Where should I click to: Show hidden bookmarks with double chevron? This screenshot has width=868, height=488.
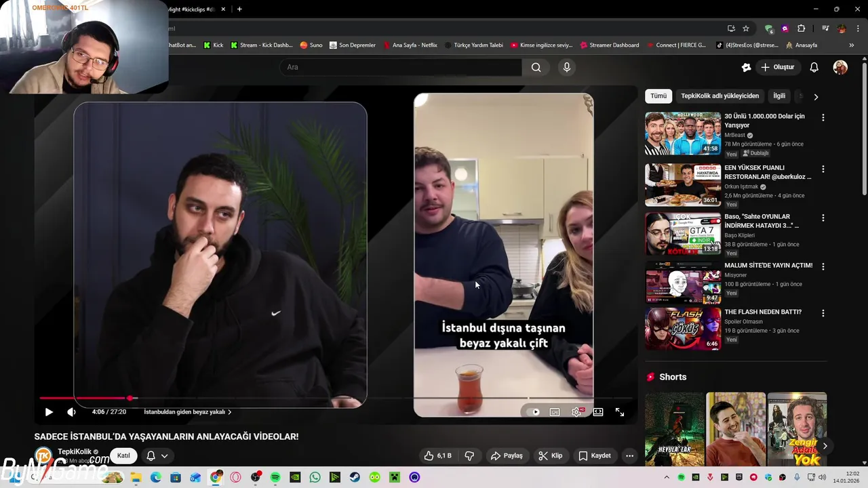(x=852, y=45)
